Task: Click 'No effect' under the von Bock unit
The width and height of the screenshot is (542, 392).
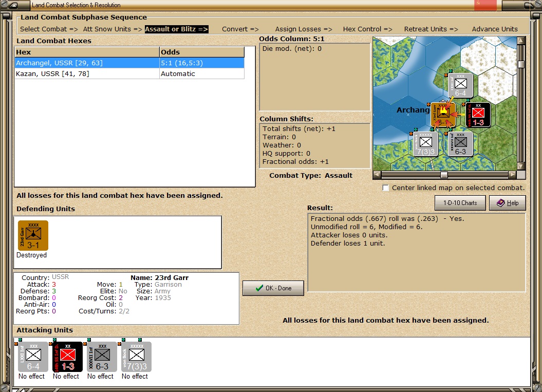Action: tap(135, 376)
